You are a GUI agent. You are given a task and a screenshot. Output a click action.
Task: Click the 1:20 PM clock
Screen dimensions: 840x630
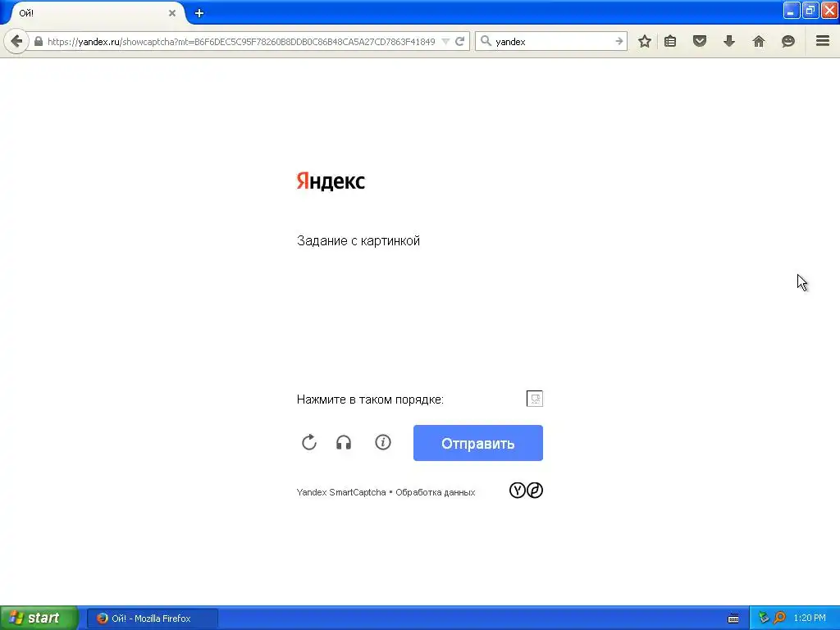click(810, 619)
